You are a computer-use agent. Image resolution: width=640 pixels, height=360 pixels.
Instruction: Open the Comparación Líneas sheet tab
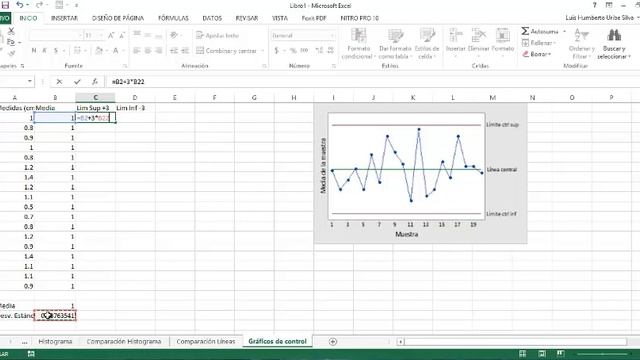206,341
